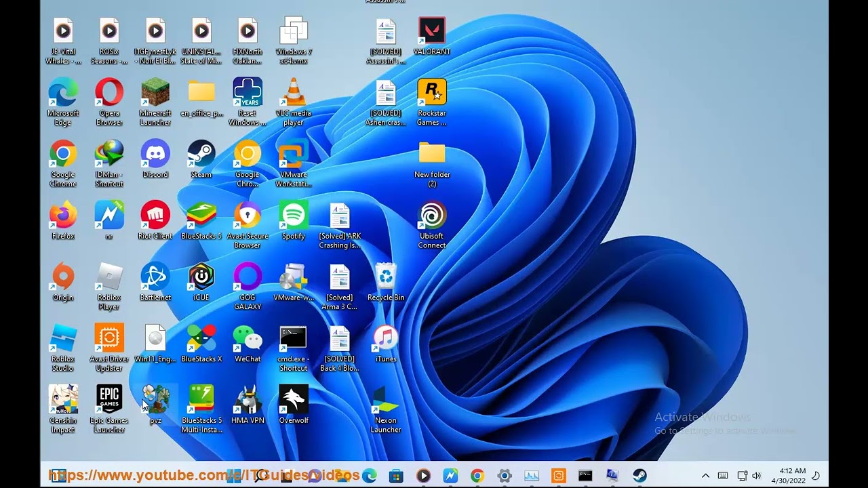Image resolution: width=868 pixels, height=488 pixels.
Task: Select the iTunes desktop shortcut
Action: [x=386, y=344]
